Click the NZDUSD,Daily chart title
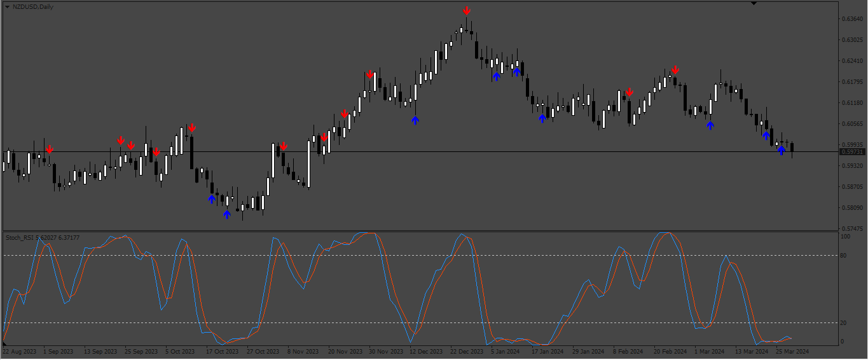 [x=33, y=6]
